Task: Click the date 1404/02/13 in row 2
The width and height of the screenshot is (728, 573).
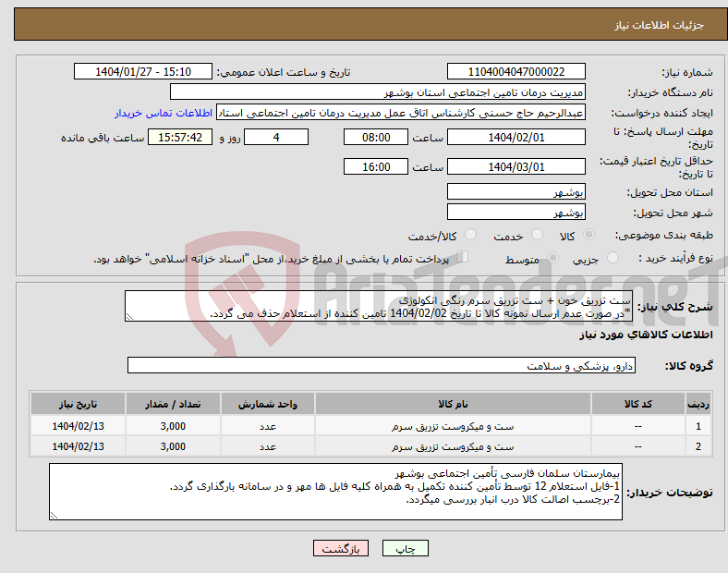Action: pyautogui.click(x=78, y=446)
